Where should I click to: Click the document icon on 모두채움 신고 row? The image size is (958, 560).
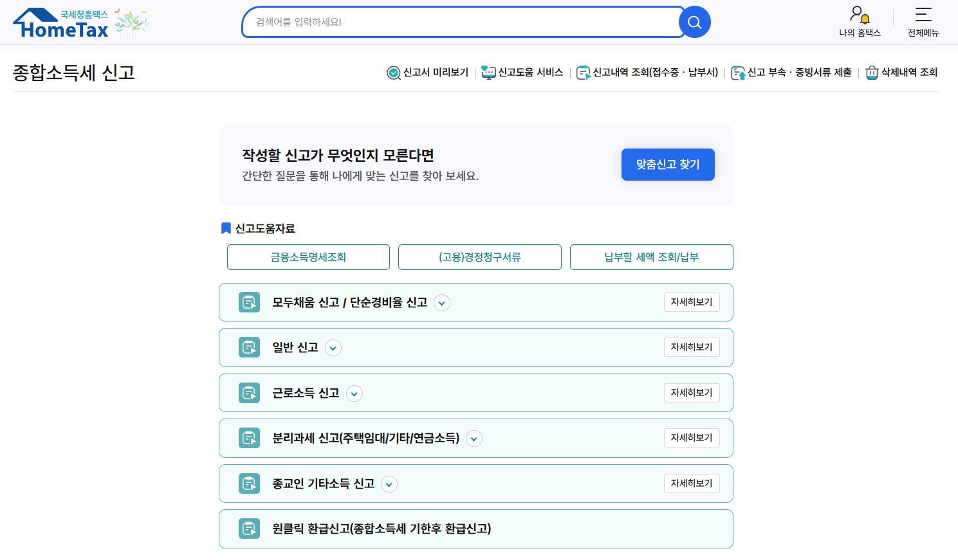(249, 302)
